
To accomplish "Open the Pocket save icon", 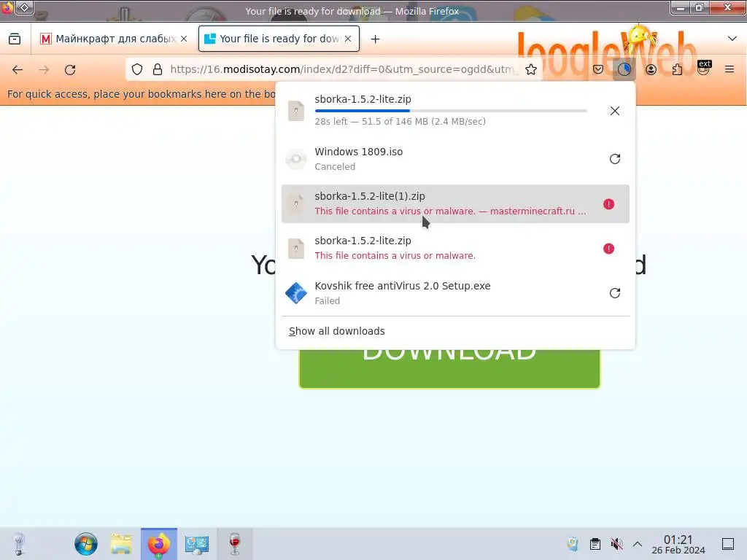I will point(598,69).
